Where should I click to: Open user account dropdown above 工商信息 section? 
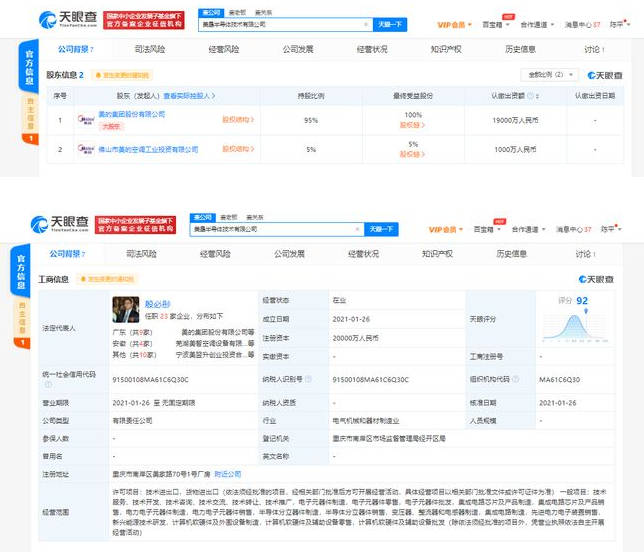coord(611,229)
